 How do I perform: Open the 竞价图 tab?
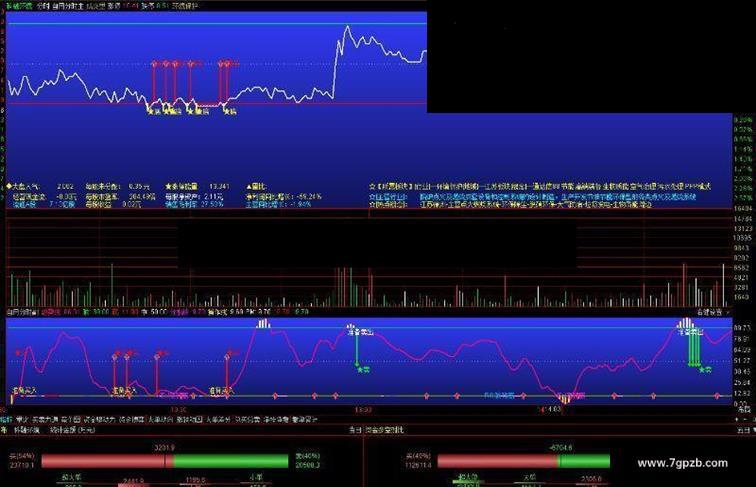point(70,420)
